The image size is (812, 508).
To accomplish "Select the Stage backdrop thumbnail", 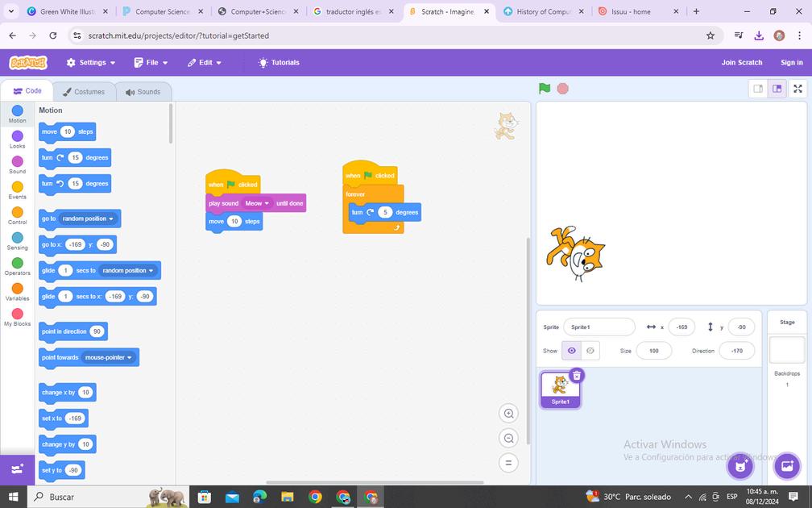I will tap(786, 350).
